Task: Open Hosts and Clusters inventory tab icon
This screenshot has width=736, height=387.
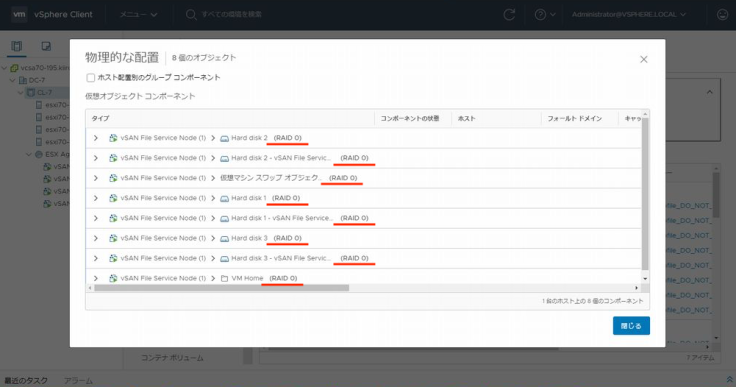Action: [17, 46]
